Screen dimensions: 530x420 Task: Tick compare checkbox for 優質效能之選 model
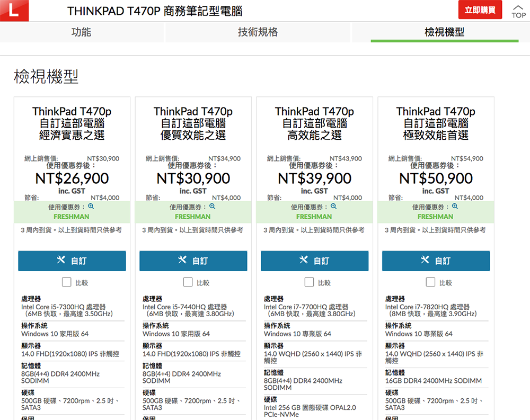pyautogui.click(x=188, y=282)
